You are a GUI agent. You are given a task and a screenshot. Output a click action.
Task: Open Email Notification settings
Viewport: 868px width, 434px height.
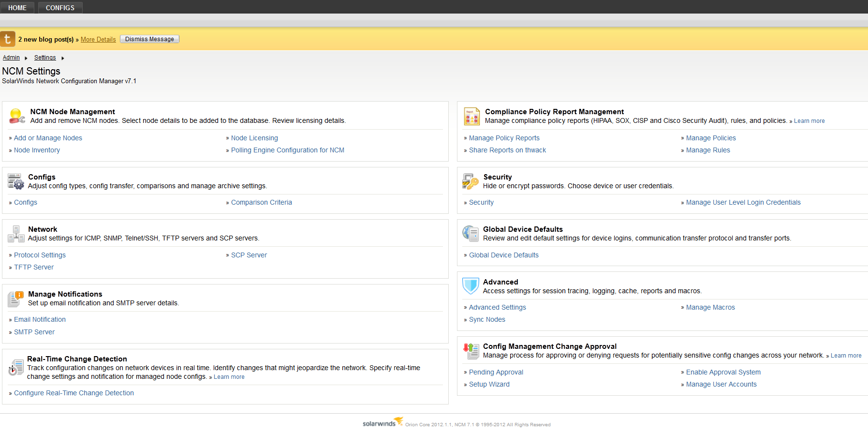(40, 319)
